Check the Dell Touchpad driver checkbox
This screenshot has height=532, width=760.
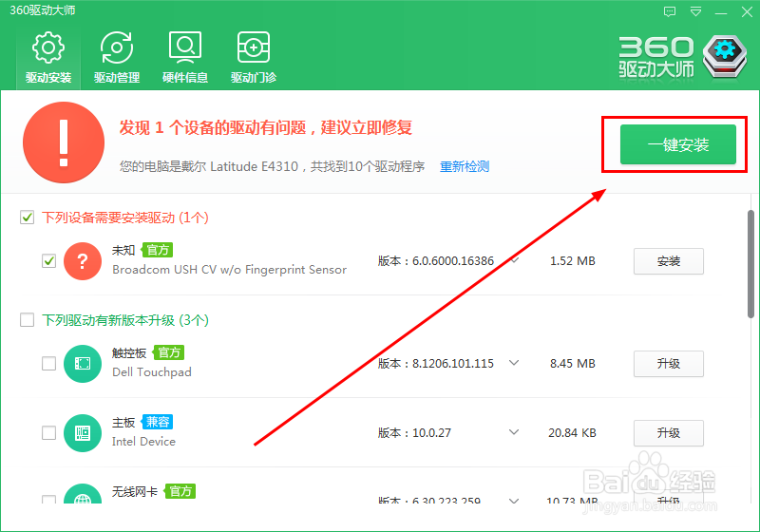pos(49,364)
